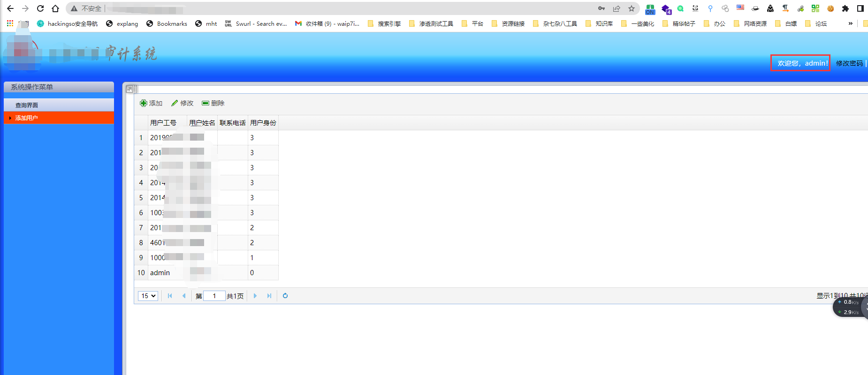Refresh the user table

(x=285, y=296)
